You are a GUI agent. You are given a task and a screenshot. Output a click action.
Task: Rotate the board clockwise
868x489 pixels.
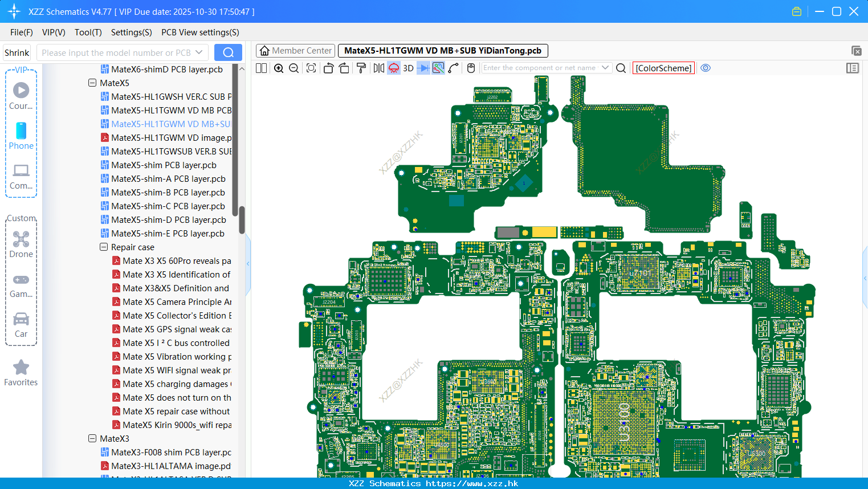tap(344, 68)
